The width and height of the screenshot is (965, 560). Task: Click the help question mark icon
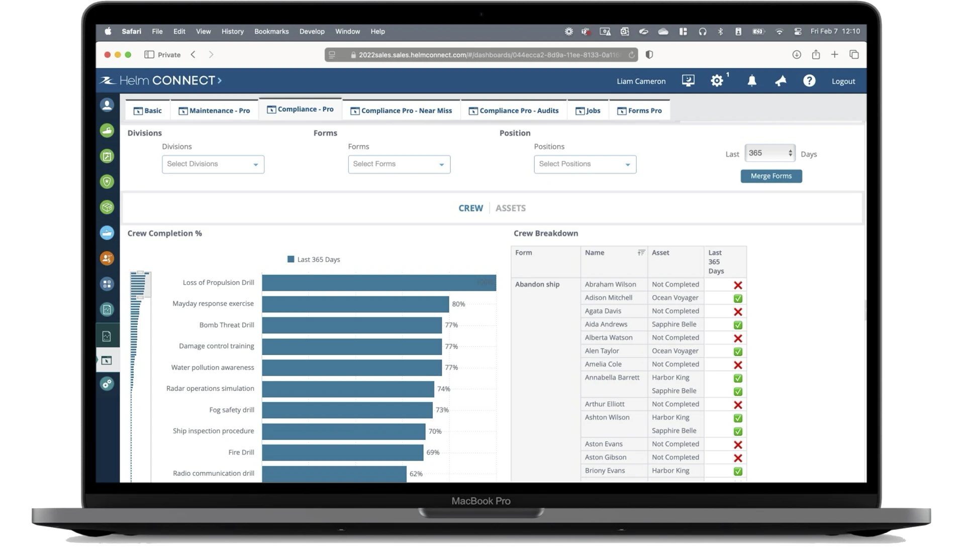809,81
